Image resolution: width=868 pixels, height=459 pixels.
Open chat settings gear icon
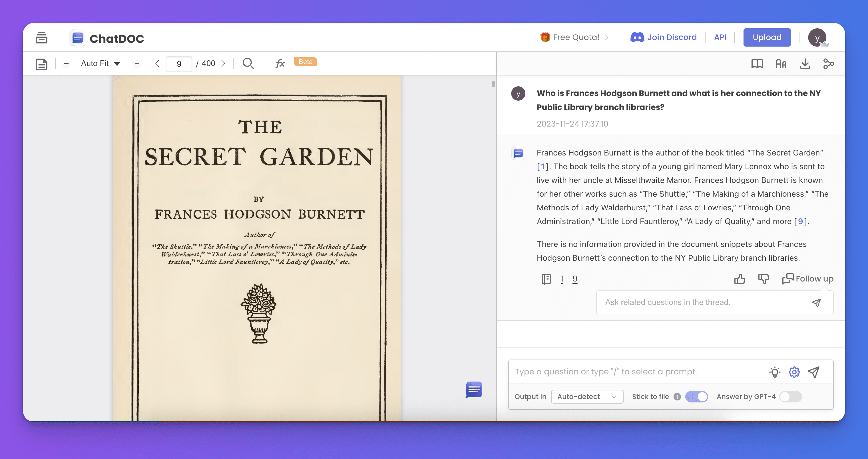(794, 372)
